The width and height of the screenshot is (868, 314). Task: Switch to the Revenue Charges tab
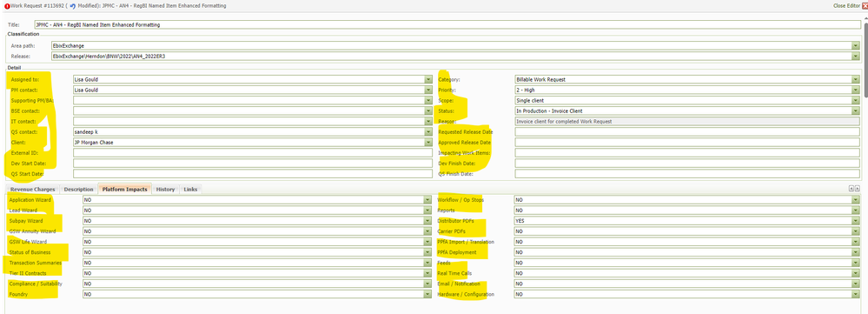(33, 190)
